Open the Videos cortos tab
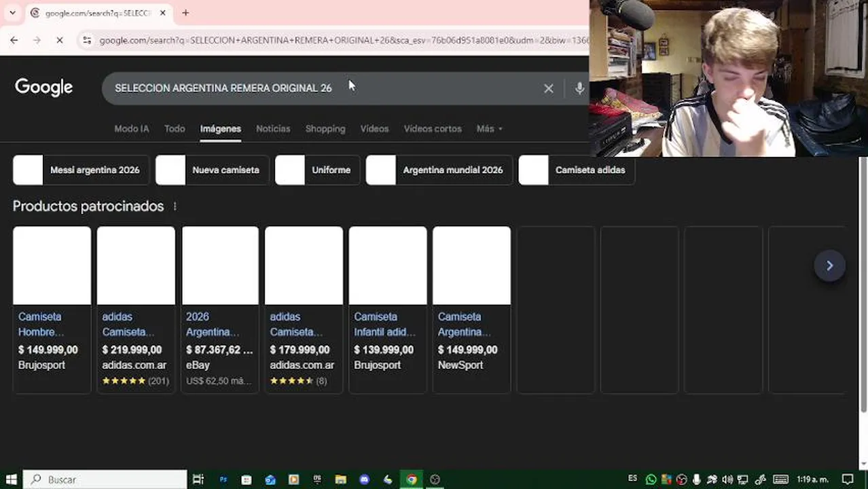This screenshot has height=489, width=868. pyautogui.click(x=433, y=128)
